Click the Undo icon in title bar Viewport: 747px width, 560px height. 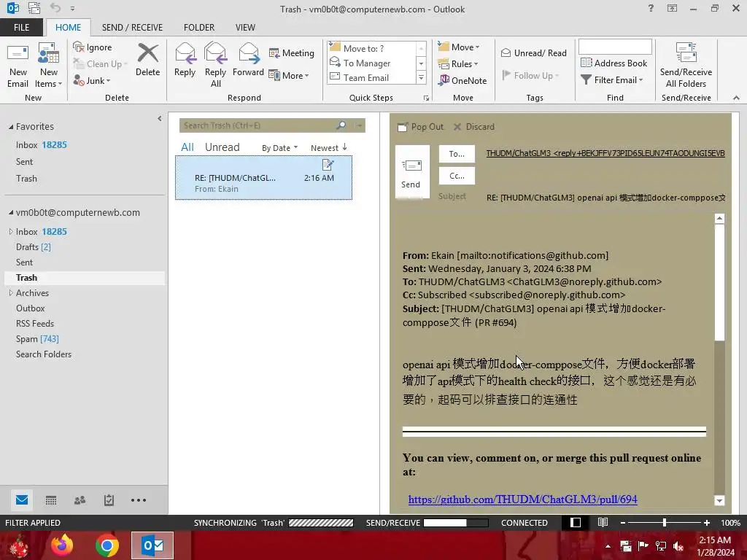(x=55, y=8)
